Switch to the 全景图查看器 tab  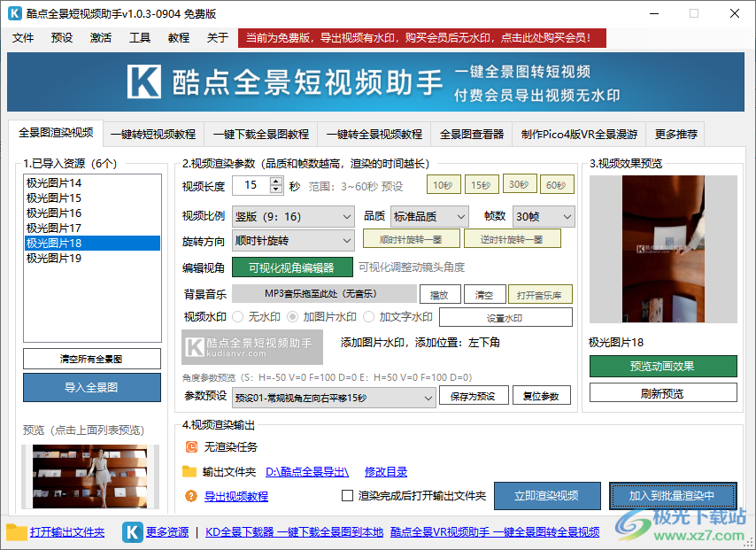click(473, 134)
